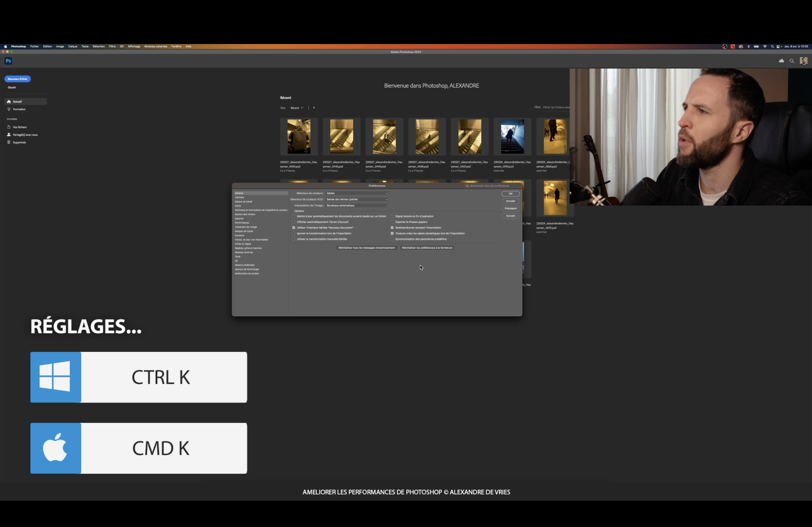Image resolution: width=812 pixels, height=527 pixels.
Task: Click the Photoshop Ps home logo
Action: [x=9, y=61]
